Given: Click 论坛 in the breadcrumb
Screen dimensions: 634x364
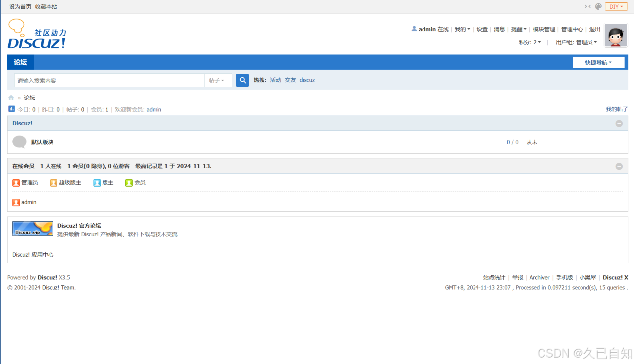Looking at the screenshot, I should pos(30,98).
